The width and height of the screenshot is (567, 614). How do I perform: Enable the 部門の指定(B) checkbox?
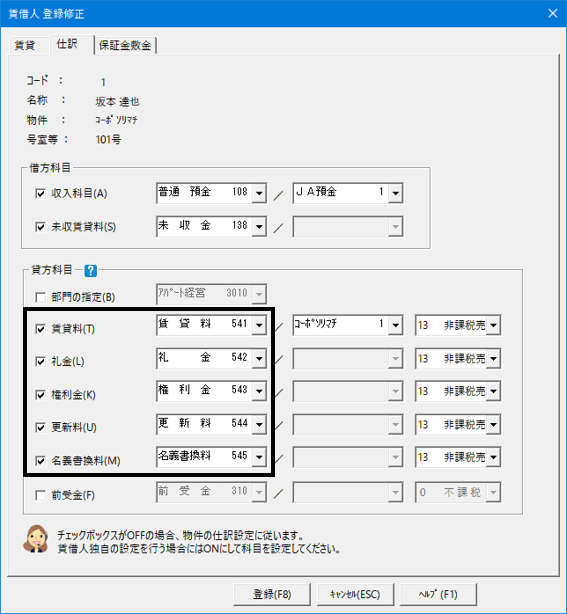40,297
